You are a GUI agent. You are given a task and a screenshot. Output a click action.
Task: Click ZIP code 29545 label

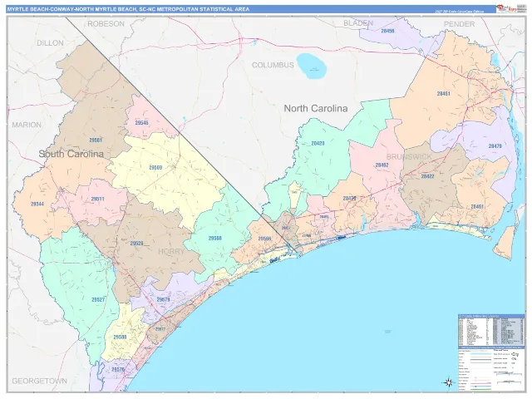141,123
